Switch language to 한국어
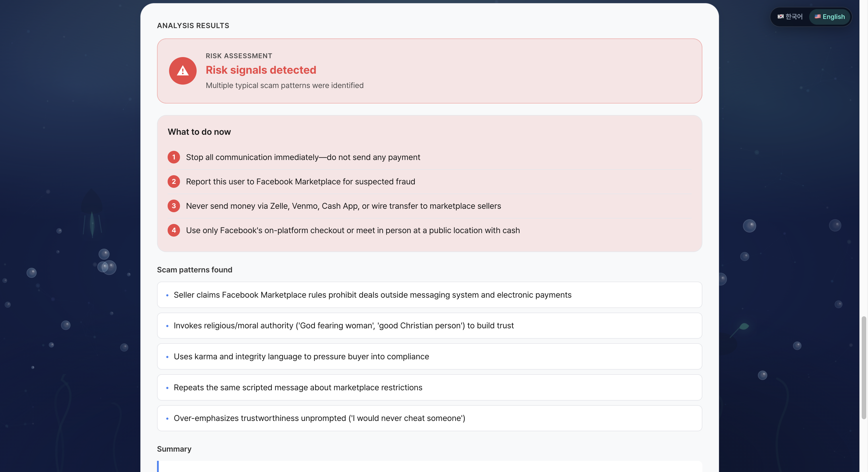868x472 pixels. coord(790,17)
